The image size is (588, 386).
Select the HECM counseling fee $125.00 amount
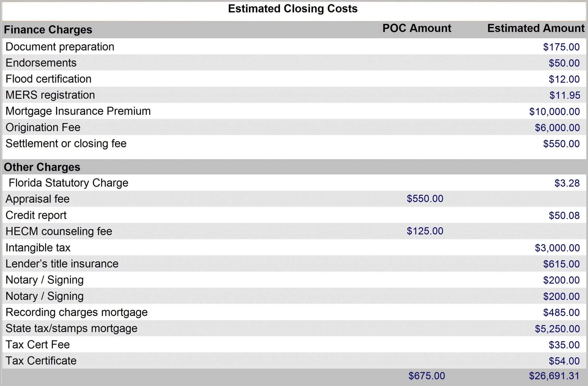coord(425,231)
